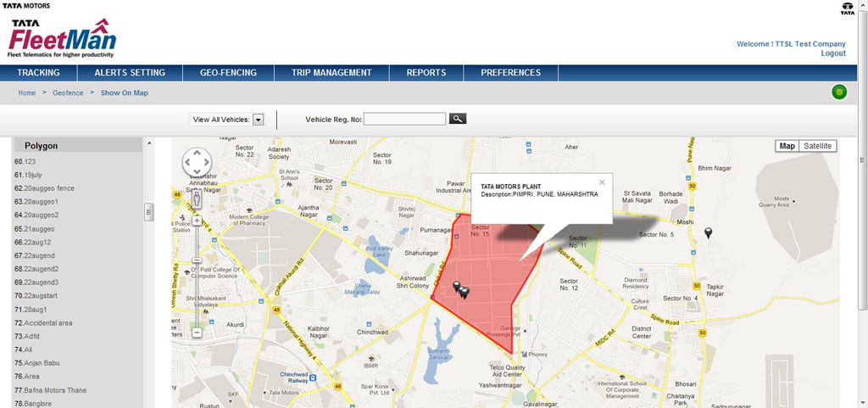Select polygon 78.Banglore

coord(33,404)
